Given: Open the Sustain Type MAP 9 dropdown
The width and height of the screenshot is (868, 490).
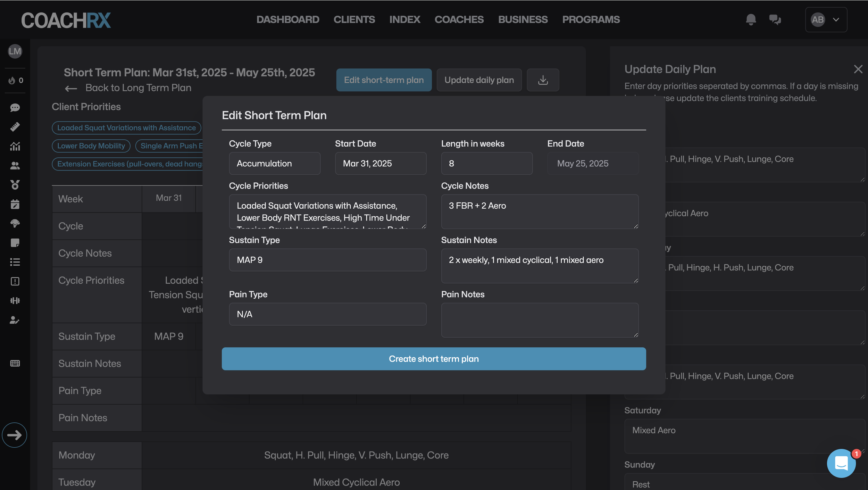Looking at the screenshot, I should [327, 260].
